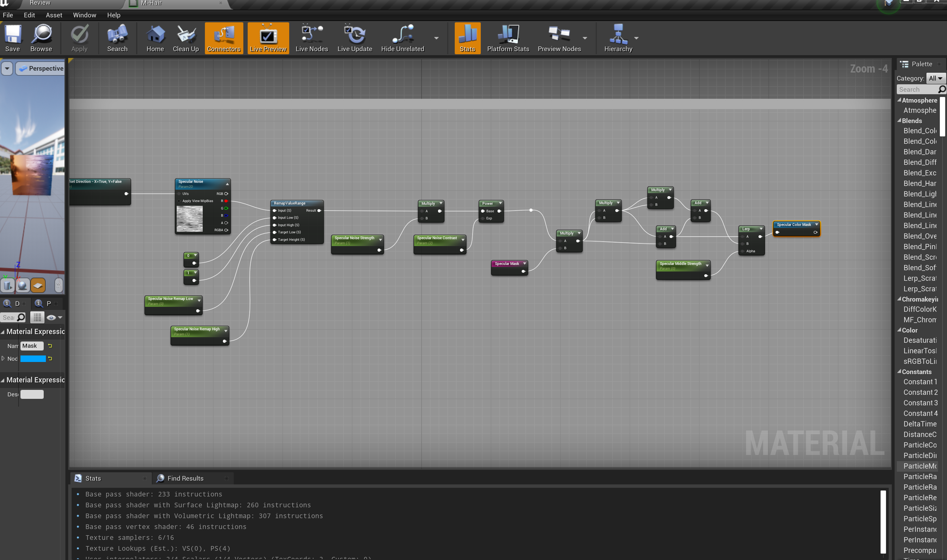
Task: Select the Specular Middle Strength node
Action: point(683,270)
